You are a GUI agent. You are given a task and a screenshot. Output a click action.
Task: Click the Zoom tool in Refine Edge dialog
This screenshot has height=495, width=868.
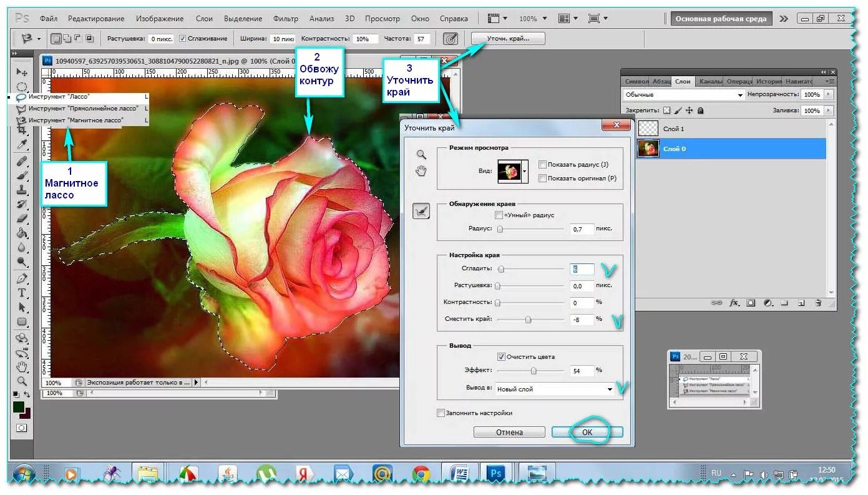(x=421, y=155)
